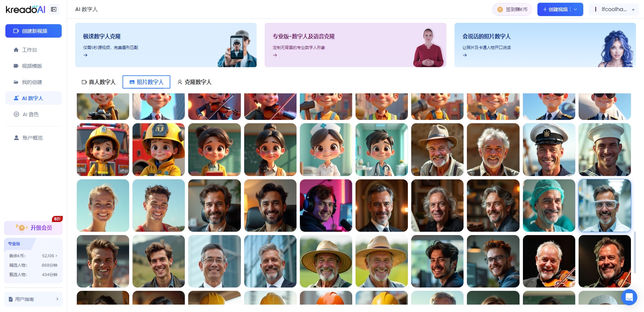Click the avatar gallery vertical scrollbar
644x312 pixels.
point(635,252)
